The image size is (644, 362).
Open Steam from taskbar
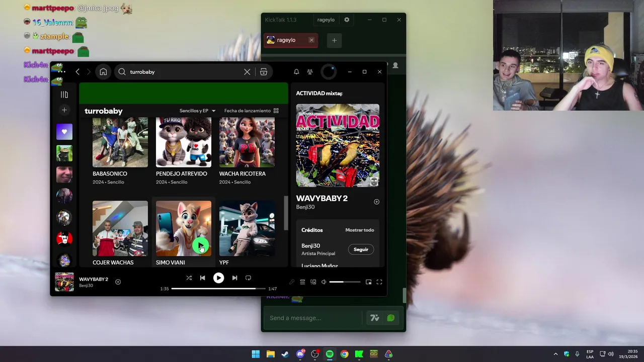(285, 354)
